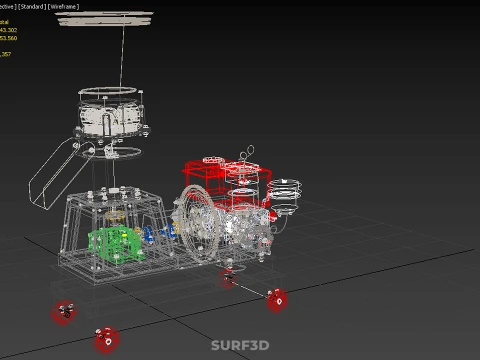Select the green gearbox object in viewport

click(x=115, y=245)
